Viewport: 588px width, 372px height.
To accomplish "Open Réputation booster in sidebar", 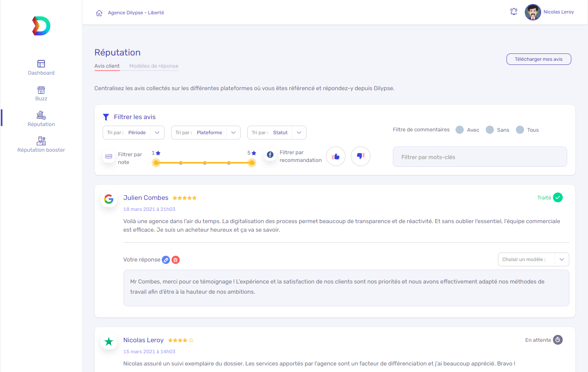I will (x=41, y=145).
